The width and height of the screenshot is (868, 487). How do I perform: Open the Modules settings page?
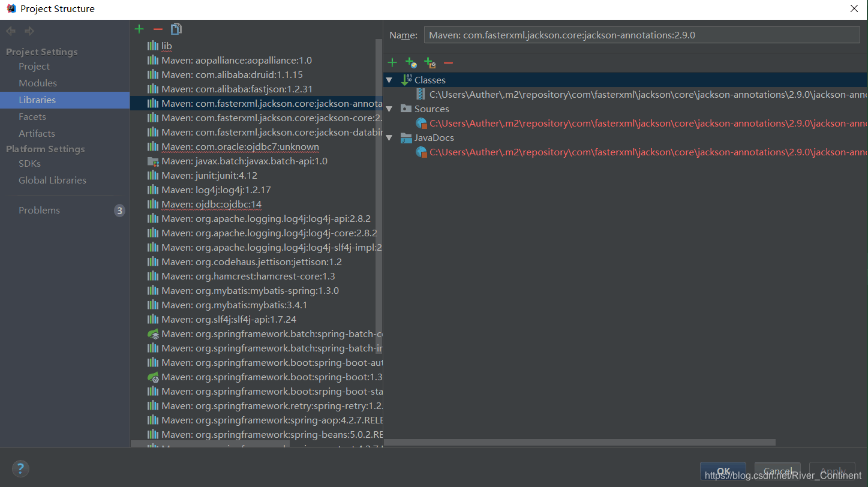click(38, 83)
